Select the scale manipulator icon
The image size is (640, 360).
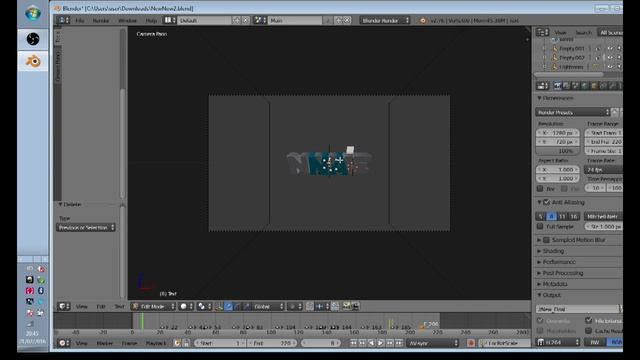point(247,306)
